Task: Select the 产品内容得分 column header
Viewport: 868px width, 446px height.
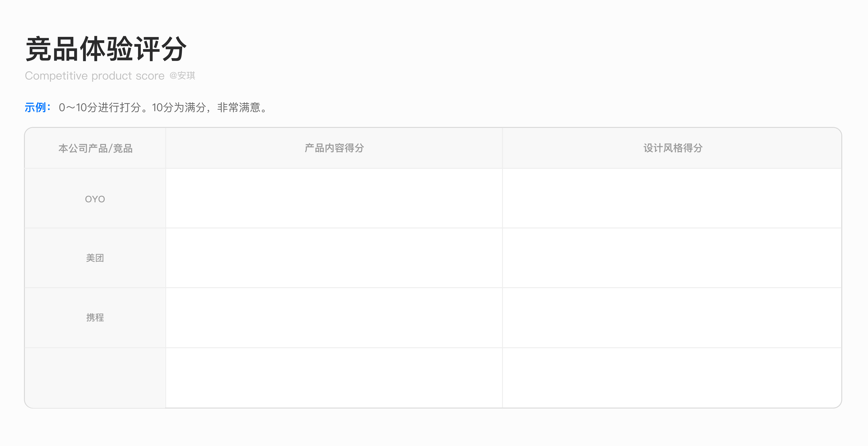Action: [334, 148]
